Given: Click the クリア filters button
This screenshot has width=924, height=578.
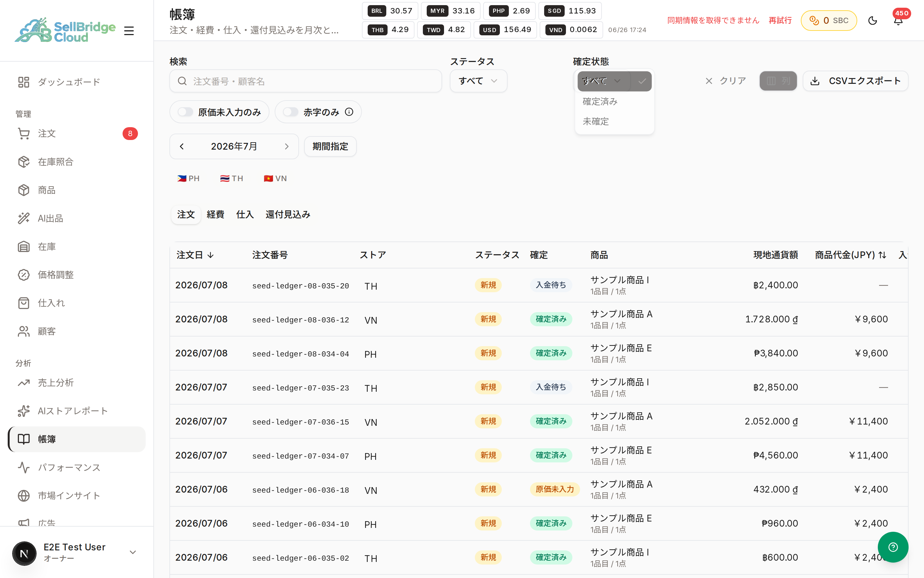Looking at the screenshot, I should tap(725, 81).
